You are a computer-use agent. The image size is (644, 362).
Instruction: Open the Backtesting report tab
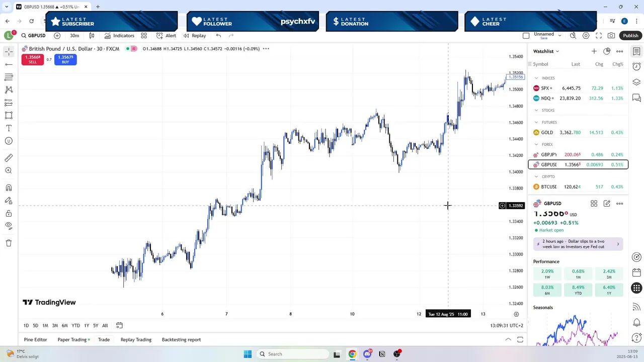coord(181,339)
